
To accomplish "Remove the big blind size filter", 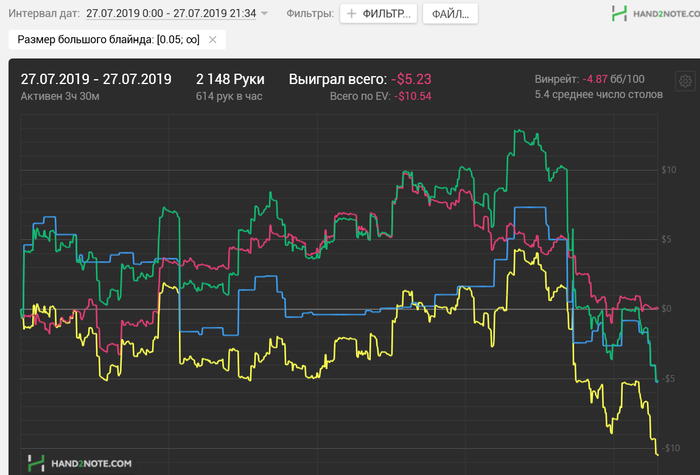I will coord(212,40).
